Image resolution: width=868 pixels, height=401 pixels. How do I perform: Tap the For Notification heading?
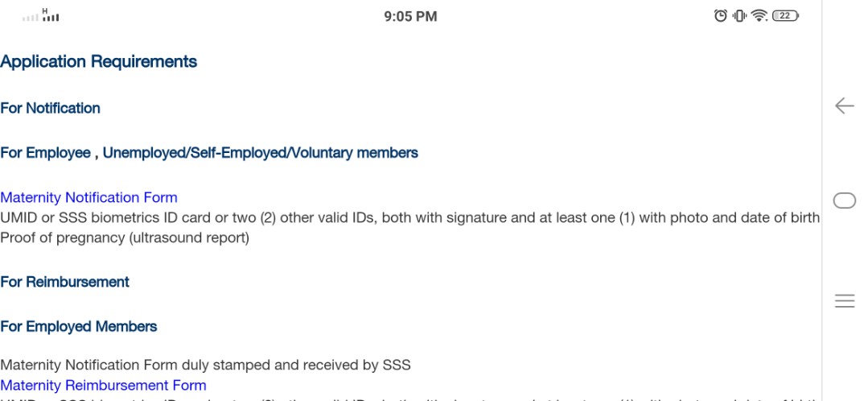pos(50,108)
